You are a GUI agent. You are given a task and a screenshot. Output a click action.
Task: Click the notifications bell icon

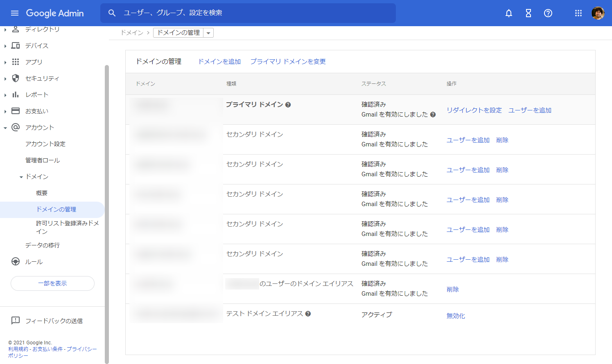click(508, 13)
